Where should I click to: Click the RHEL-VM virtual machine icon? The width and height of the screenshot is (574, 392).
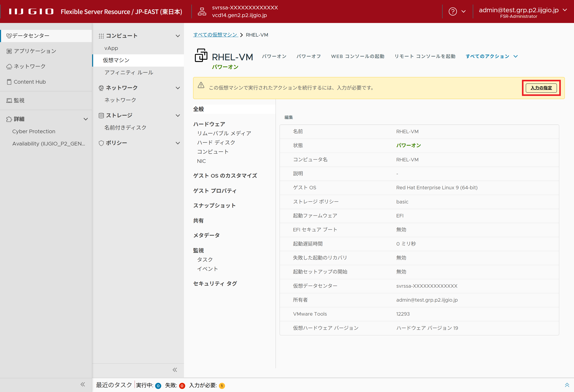(201, 55)
